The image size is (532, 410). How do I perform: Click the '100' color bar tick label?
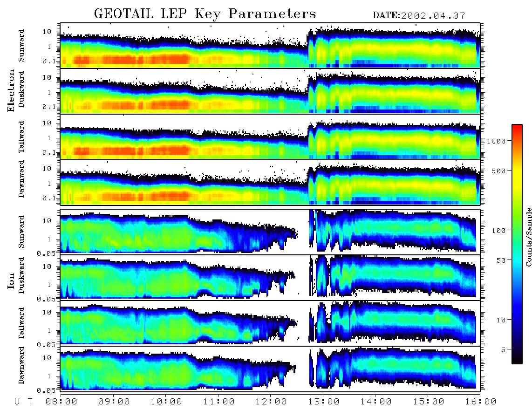click(x=498, y=231)
